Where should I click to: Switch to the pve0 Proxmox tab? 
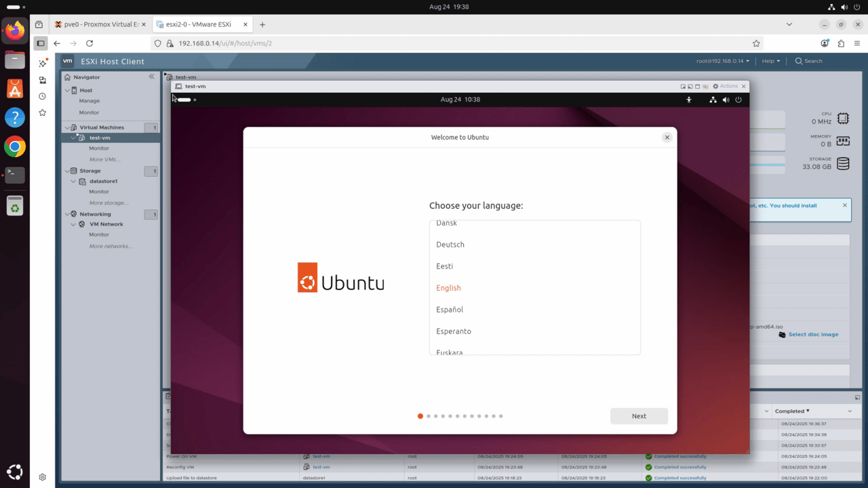pyautogui.click(x=100, y=24)
